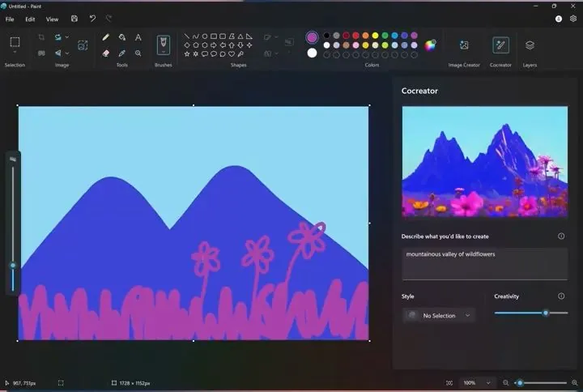Select the Fill bucket tool

pyautogui.click(x=122, y=37)
